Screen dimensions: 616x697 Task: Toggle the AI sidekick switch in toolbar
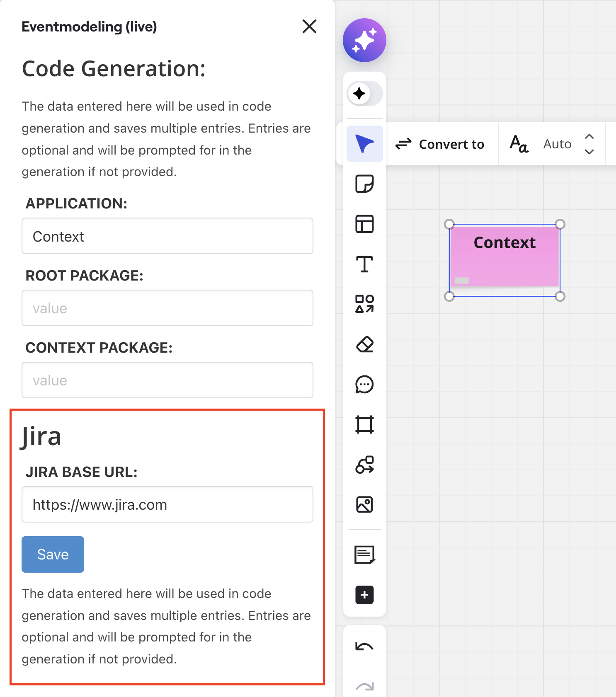pos(364,94)
